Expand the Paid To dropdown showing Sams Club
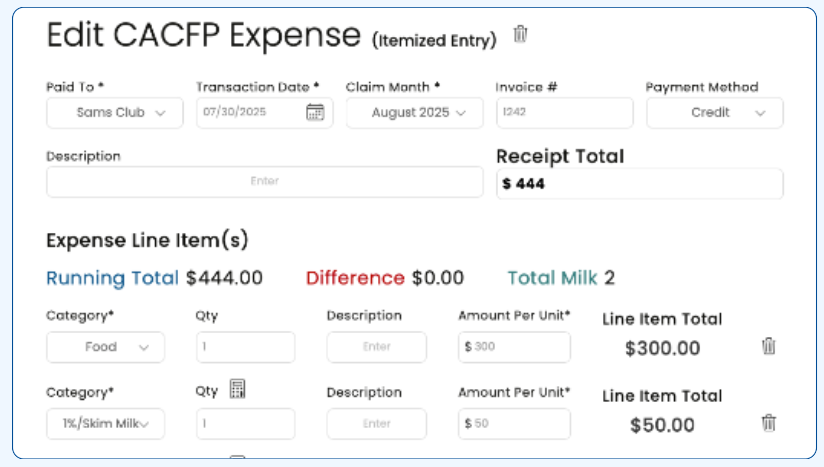The image size is (824, 467). pos(115,112)
